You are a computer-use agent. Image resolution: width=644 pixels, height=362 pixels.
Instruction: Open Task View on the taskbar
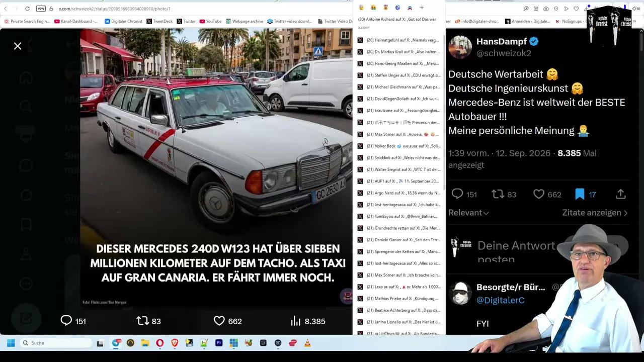[100, 343]
